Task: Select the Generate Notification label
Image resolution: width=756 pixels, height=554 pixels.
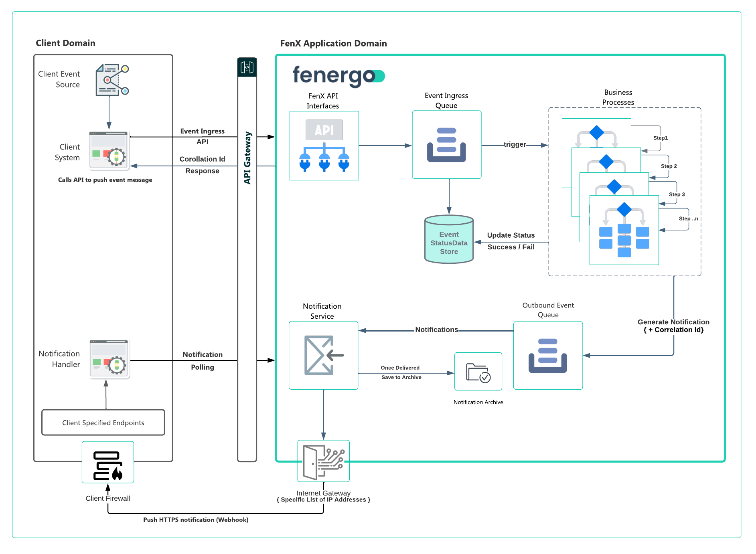Action: pyautogui.click(x=673, y=322)
